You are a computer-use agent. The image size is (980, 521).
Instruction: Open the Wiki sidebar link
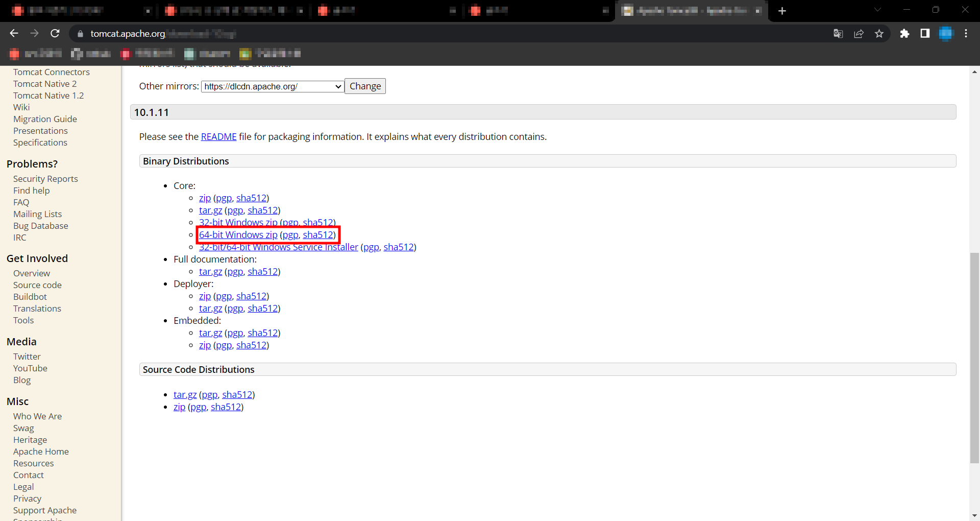point(21,107)
